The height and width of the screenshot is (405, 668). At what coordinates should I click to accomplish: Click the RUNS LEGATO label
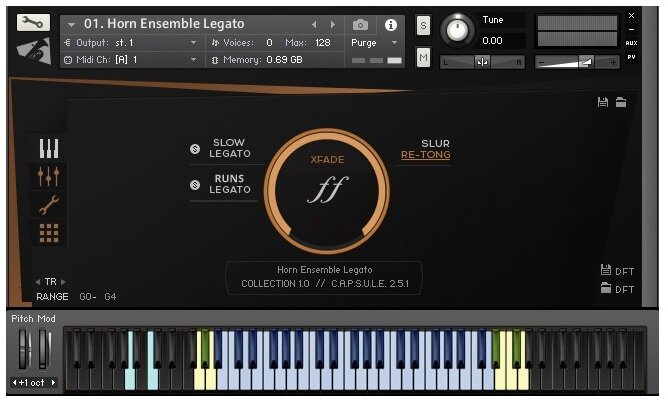coord(229,184)
